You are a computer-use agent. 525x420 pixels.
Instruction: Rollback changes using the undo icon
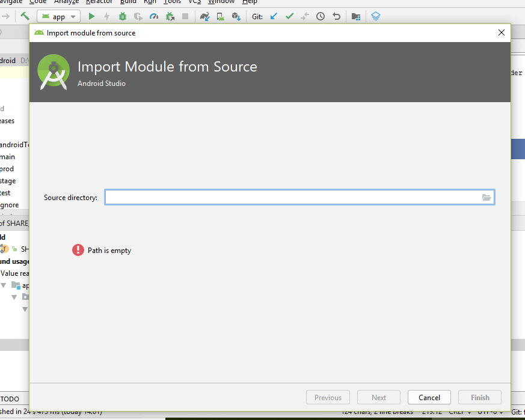pyautogui.click(x=336, y=16)
